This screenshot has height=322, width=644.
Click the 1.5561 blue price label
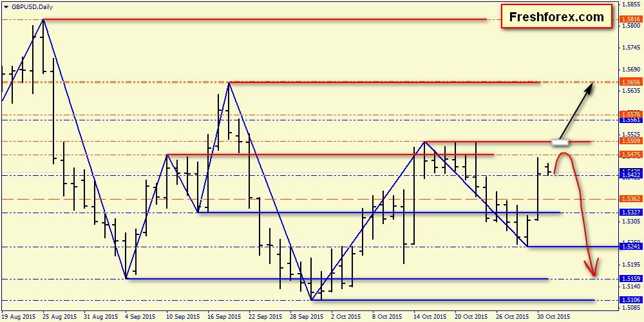pyautogui.click(x=631, y=120)
